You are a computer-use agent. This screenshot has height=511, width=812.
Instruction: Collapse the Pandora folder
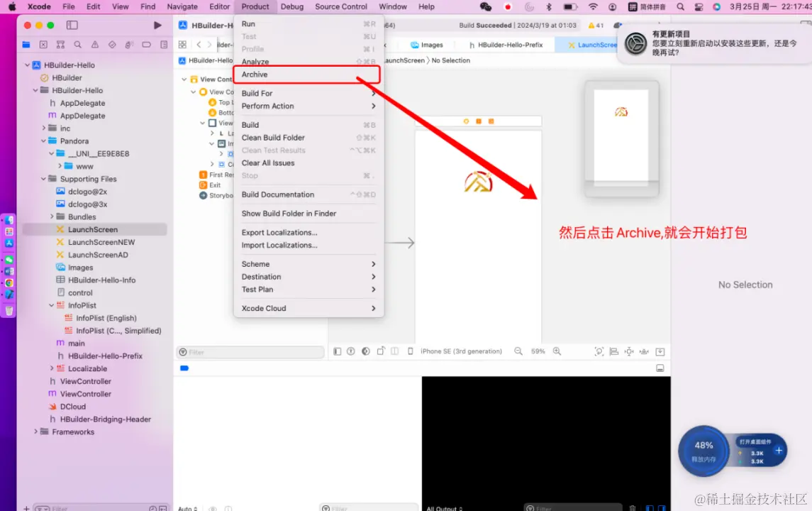(x=43, y=141)
